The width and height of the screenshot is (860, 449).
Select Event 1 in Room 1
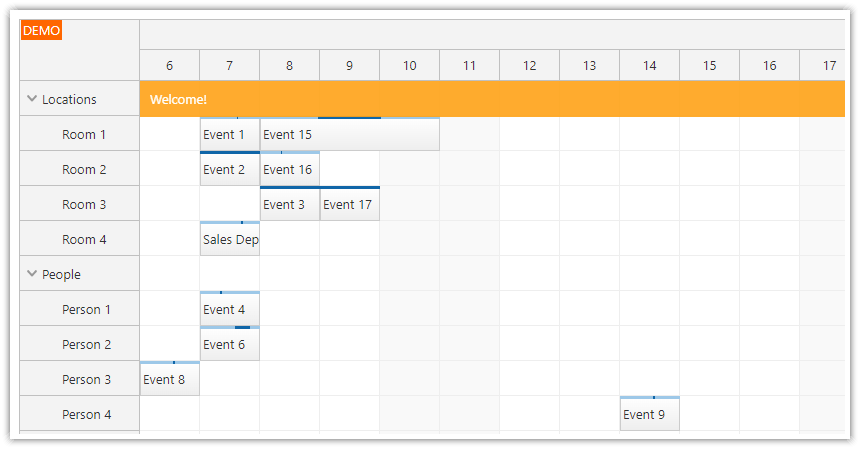coord(229,135)
